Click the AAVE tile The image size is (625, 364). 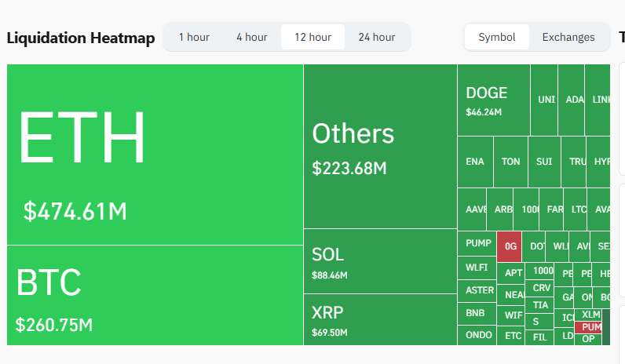[472, 209]
